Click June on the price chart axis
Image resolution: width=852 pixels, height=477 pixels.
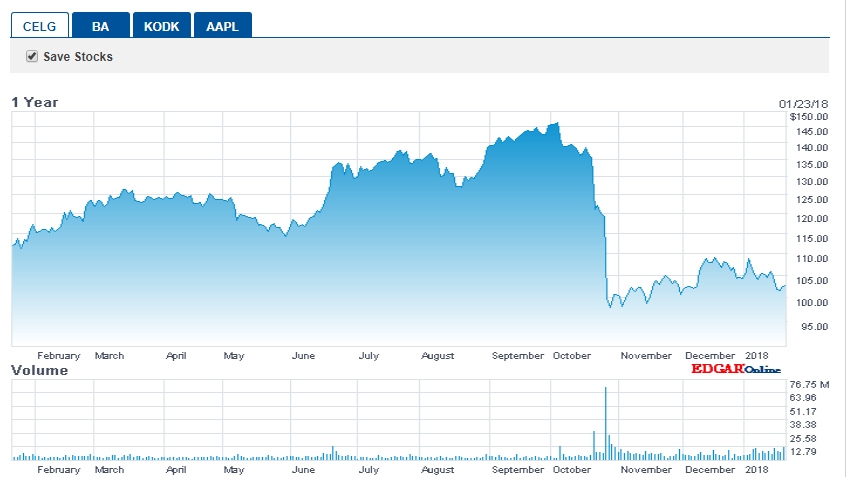coord(303,356)
